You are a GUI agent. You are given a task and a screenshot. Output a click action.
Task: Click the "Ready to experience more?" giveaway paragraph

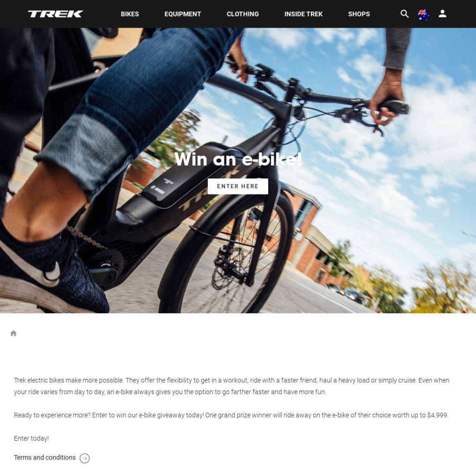click(x=231, y=415)
